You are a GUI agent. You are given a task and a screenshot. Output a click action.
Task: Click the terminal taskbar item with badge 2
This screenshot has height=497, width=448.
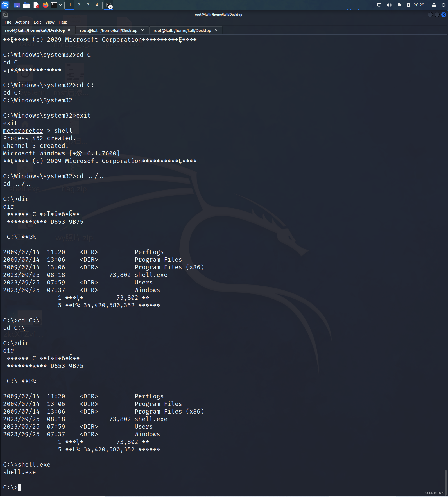pos(109,5)
